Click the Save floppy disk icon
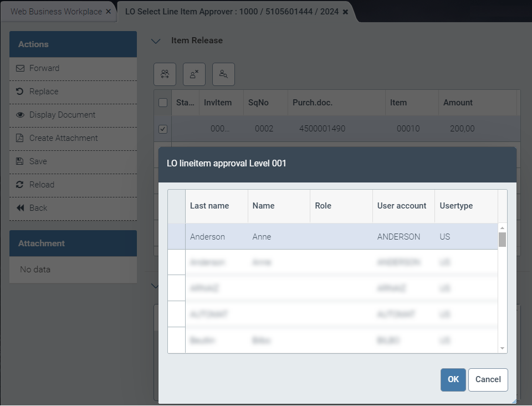This screenshot has height=406, width=532. pyautogui.click(x=20, y=161)
